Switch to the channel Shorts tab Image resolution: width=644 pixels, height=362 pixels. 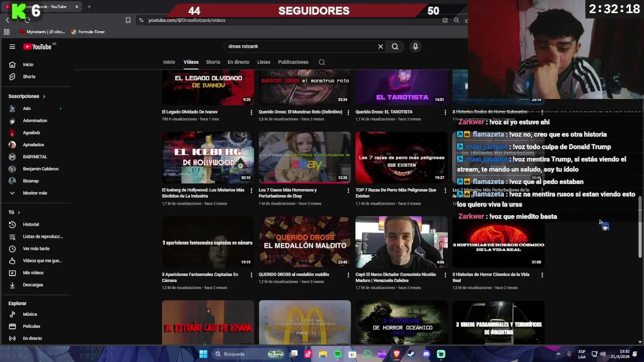pos(213,62)
